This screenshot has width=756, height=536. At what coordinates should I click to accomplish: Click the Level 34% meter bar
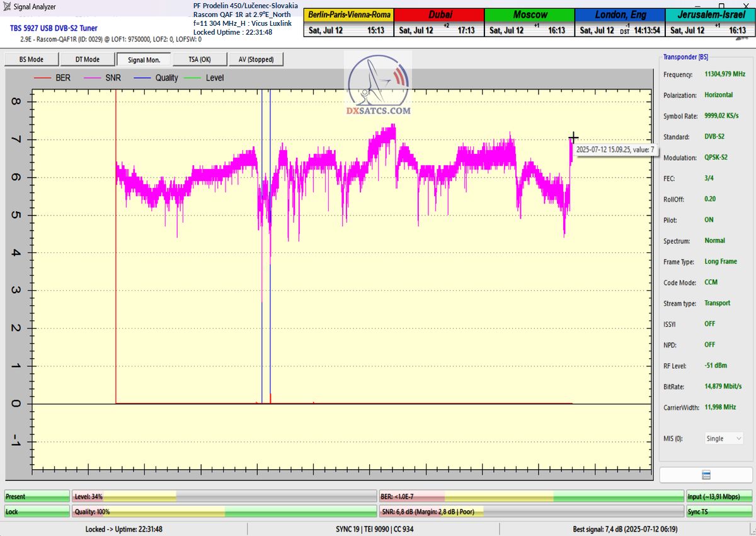click(224, 496)
